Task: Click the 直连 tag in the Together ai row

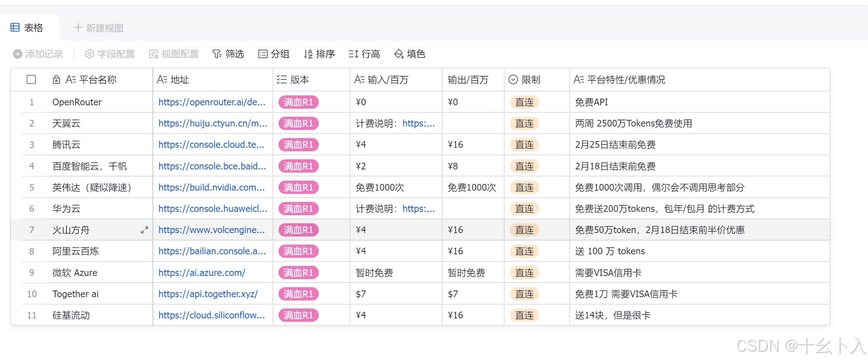Action: (524, 294)
